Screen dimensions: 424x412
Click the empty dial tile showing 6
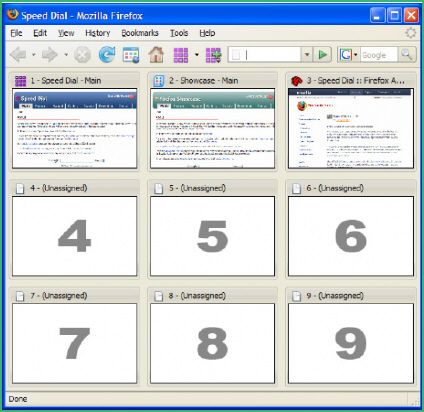click(x=351, y=236)
